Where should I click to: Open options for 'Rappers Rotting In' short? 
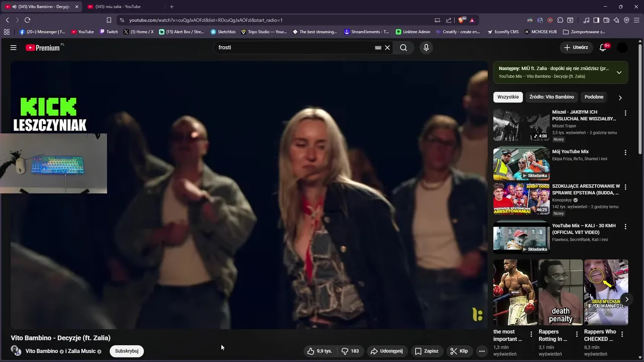tap(577, 334)
